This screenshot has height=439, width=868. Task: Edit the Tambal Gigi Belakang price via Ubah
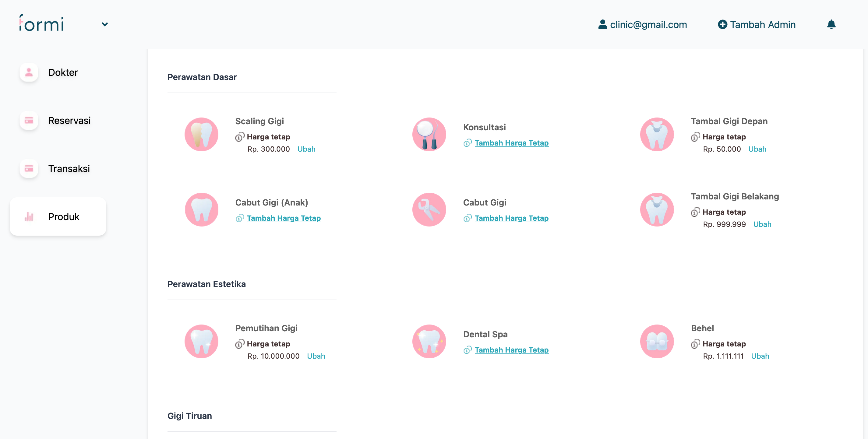pyautogui.click(x=762, y=224)
